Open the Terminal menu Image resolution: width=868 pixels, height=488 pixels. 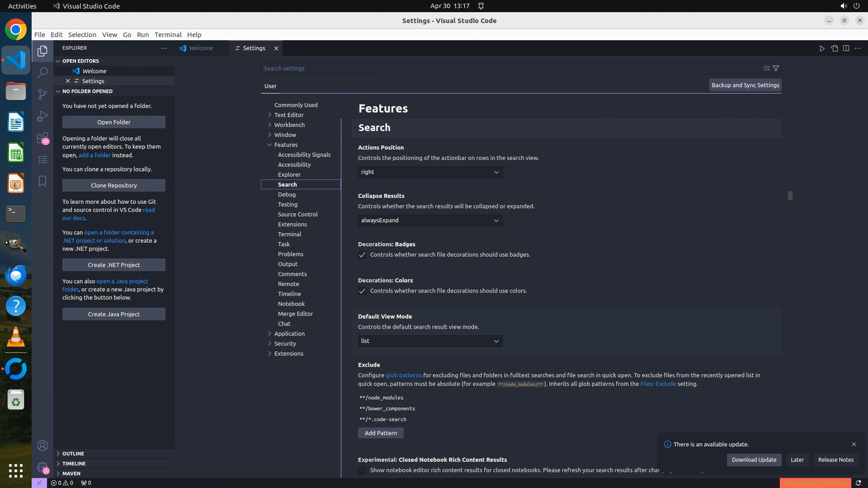(x=168, y=35)
